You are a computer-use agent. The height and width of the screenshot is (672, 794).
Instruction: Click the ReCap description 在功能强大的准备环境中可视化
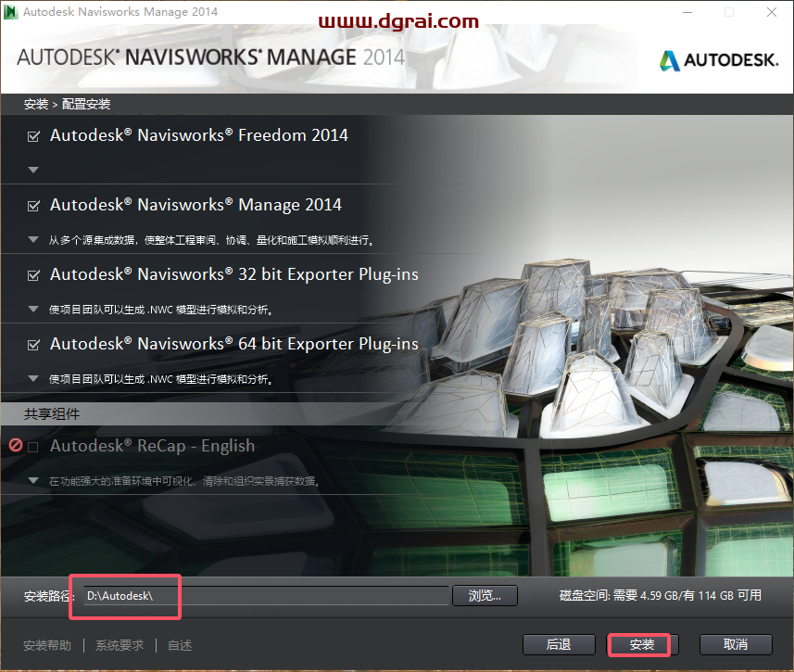(x=184, y=481)
